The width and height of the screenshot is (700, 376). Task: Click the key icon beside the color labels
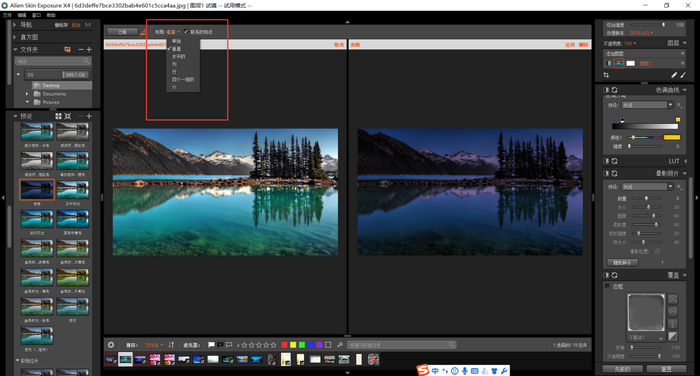click(x=340, y=345)
